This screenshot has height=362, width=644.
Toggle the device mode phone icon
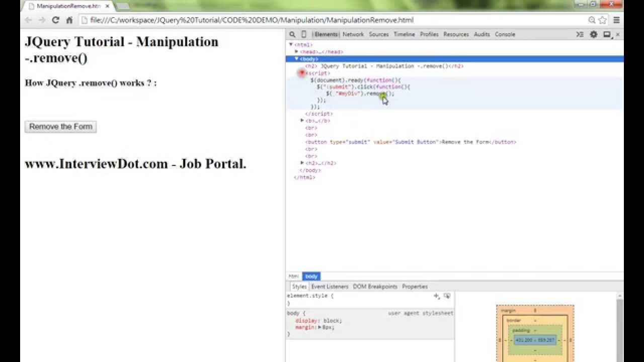303,34
